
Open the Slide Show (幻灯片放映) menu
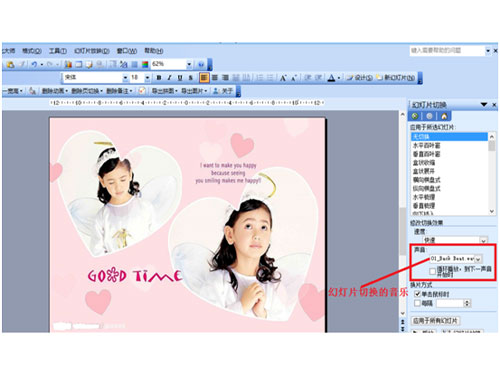[x=92, y=51]
